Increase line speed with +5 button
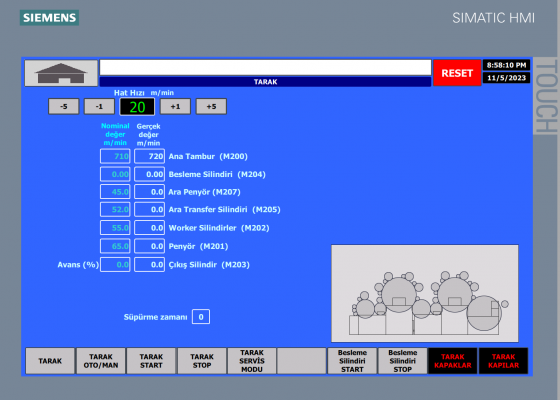This screenshot has height=400, width=560. 211,106
